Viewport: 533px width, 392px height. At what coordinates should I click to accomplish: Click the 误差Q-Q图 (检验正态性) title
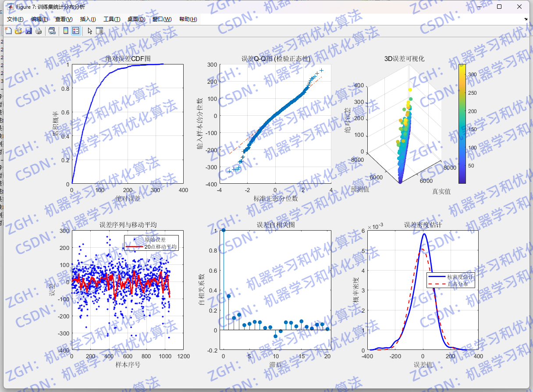click(276, 59)
